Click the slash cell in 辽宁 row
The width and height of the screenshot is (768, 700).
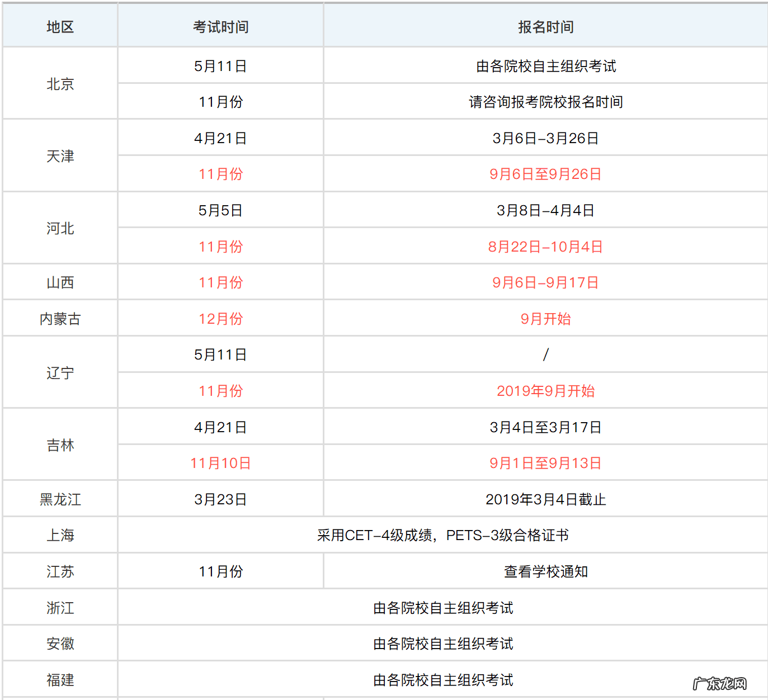click(x=545, y=354)
